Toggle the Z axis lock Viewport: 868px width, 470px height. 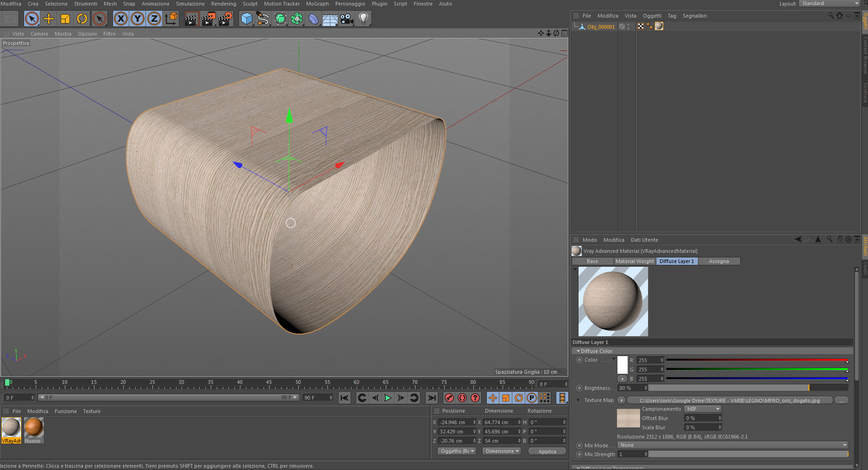point(154,19)
